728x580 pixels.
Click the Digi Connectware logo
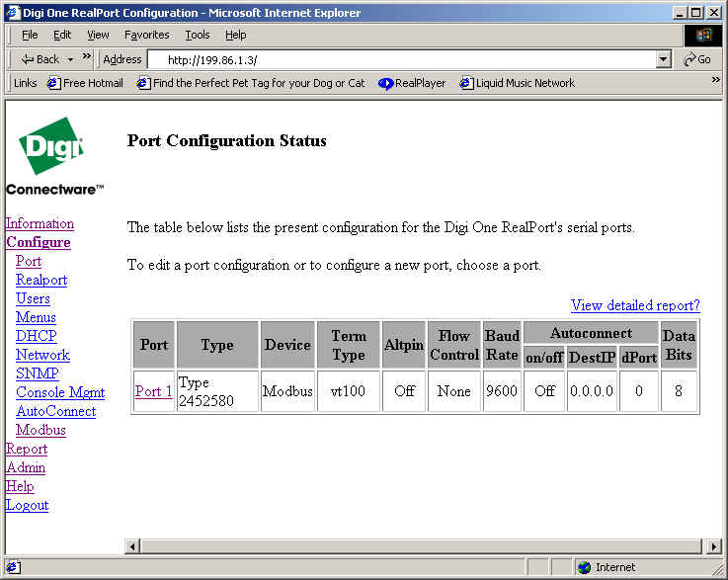[53, 156]
